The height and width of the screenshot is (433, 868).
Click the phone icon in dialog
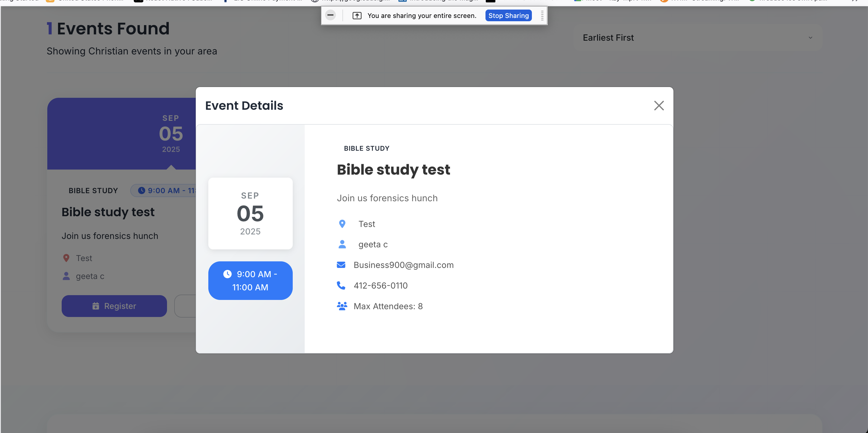point(341,286)
